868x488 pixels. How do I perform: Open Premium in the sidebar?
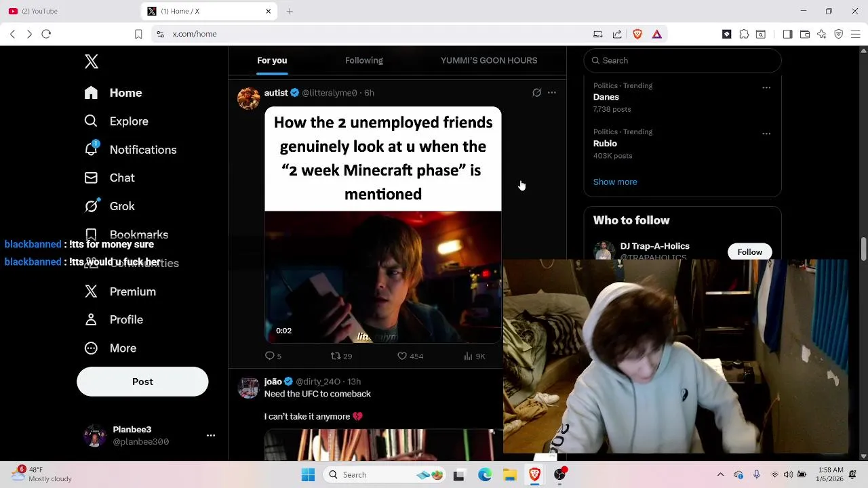point(120,291)
